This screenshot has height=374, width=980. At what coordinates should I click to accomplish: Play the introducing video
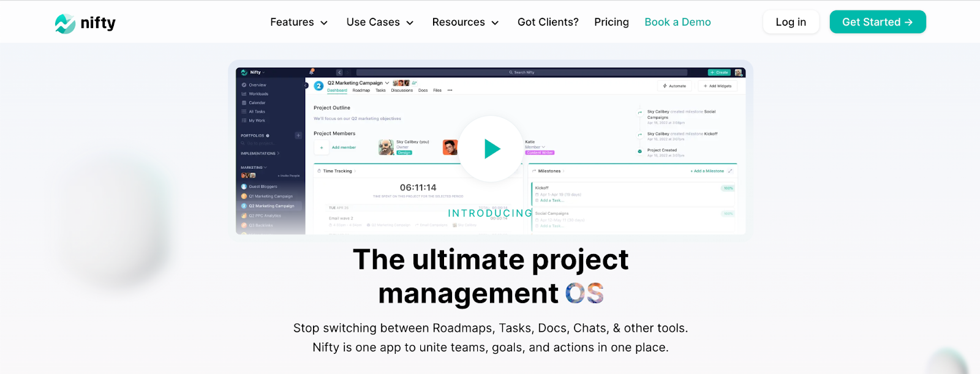tap(491, 149)
